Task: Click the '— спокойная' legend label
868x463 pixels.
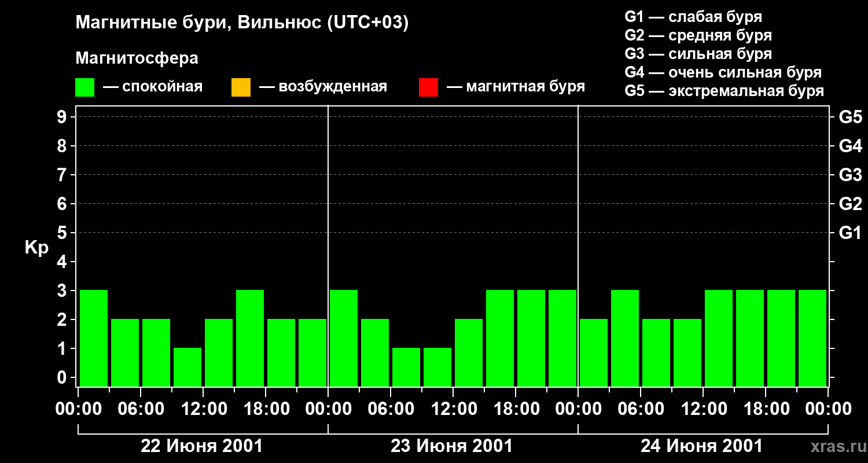Action: pos(153,87)
